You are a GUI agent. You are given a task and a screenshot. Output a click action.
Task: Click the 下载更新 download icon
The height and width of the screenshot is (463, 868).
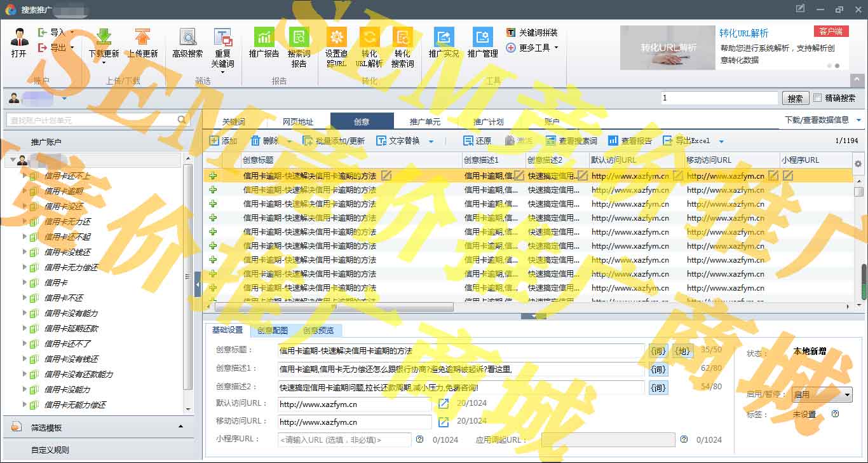[104, 38]
